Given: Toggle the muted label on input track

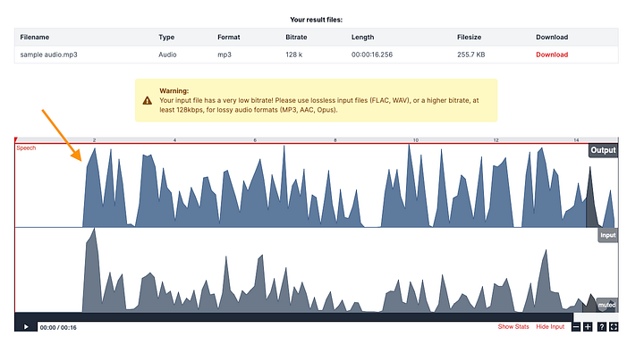Looking at the screenshot, I should coord(606,305).
